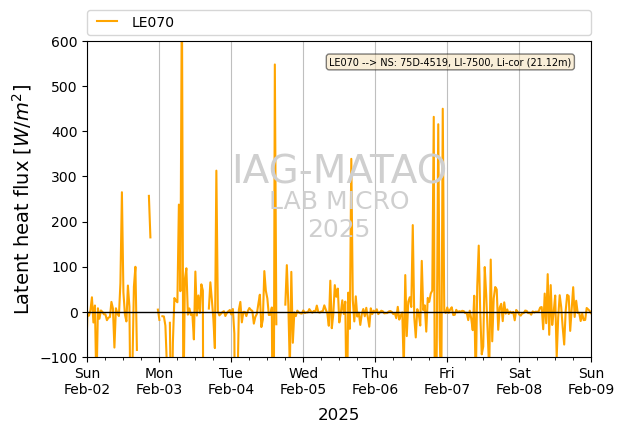Click the 450 peak just before Fri Feb-07

click(443, 109)
